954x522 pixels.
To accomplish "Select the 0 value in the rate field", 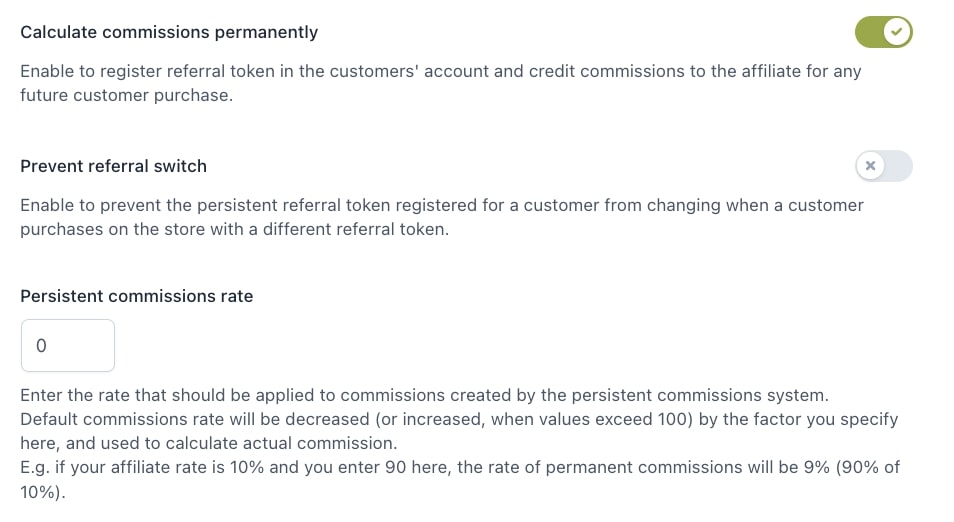I will click(41, 346).
